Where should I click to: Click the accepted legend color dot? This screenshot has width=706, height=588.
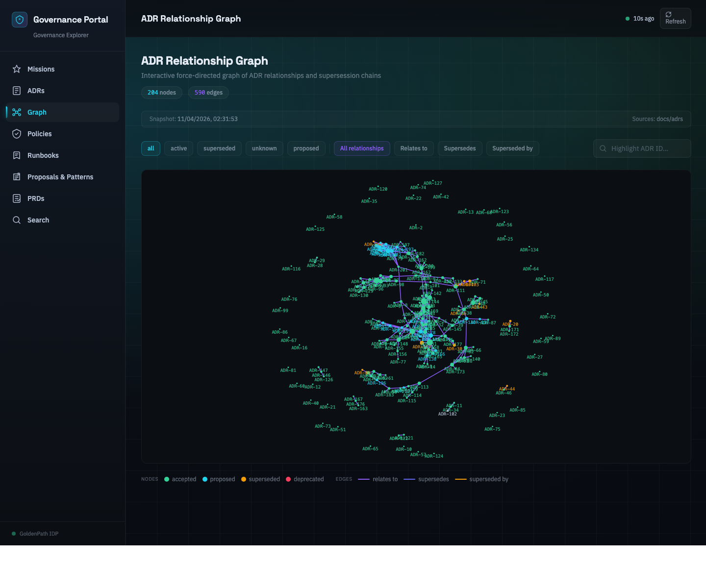[x=166, y=479]
